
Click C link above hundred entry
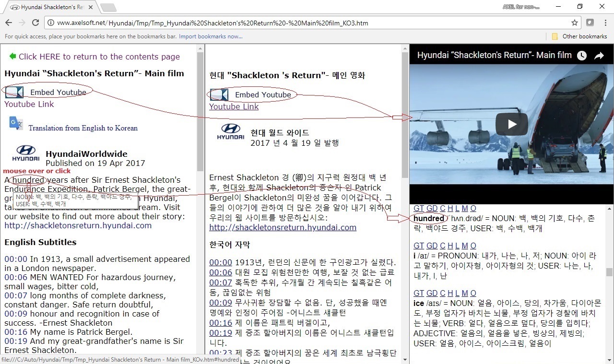click(443, 208)
